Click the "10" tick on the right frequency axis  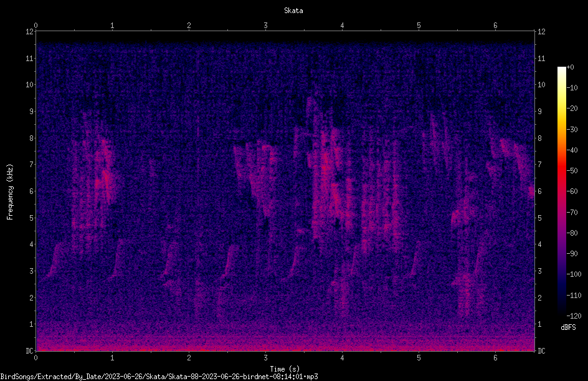pos(541,85)
